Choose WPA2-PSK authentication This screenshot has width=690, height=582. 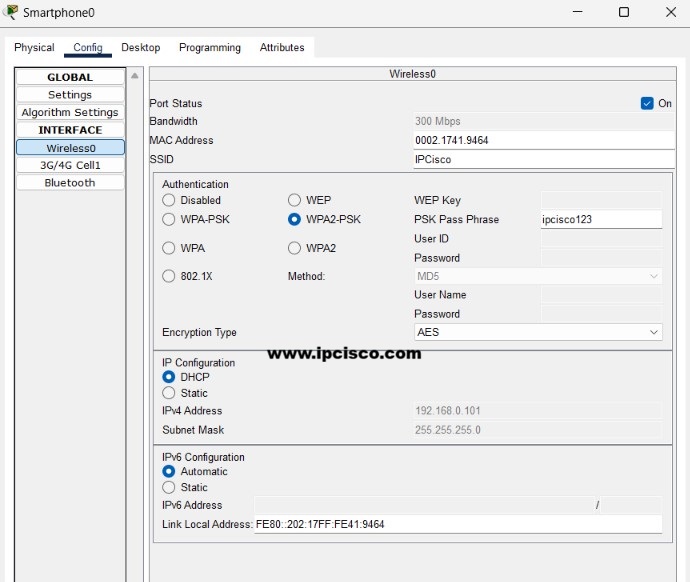pos(294,220)
